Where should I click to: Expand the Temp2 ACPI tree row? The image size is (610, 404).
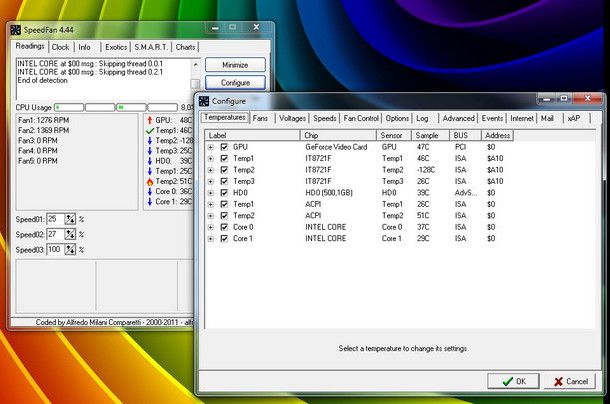(211, 216)
